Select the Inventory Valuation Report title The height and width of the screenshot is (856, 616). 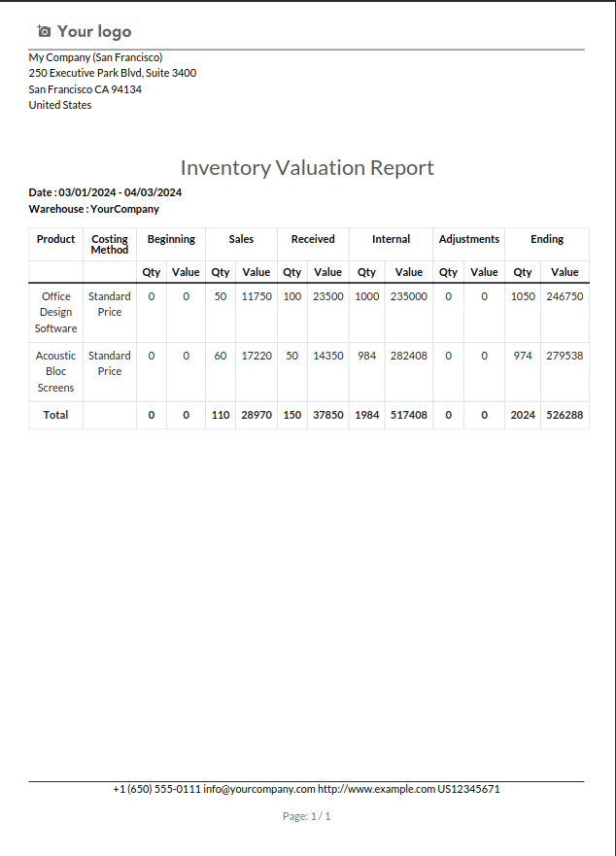point(307,167)
